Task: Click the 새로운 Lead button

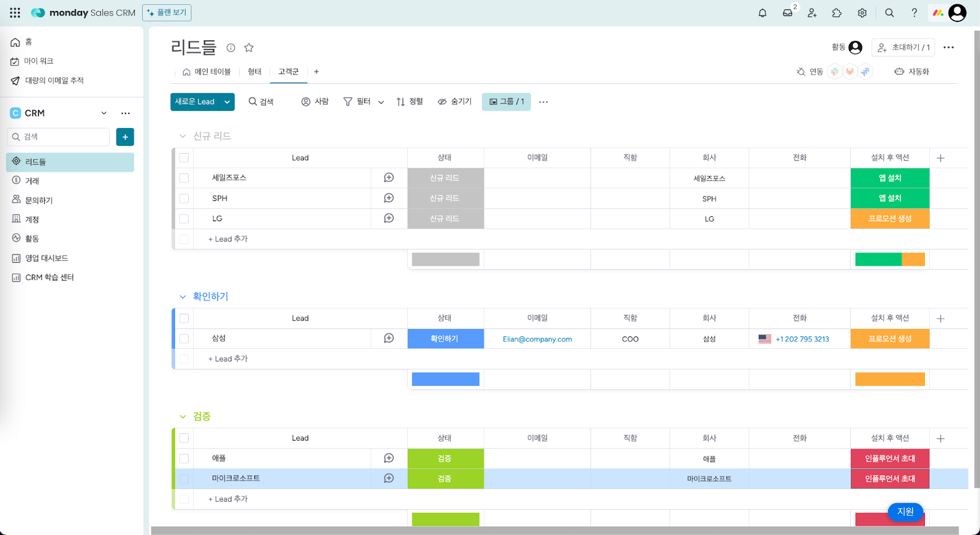Action: pyautogui.click(x=195, y=102)
